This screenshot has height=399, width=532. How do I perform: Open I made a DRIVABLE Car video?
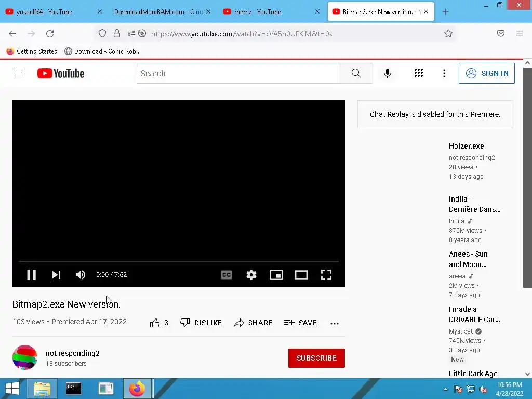(x=474, y=314)
